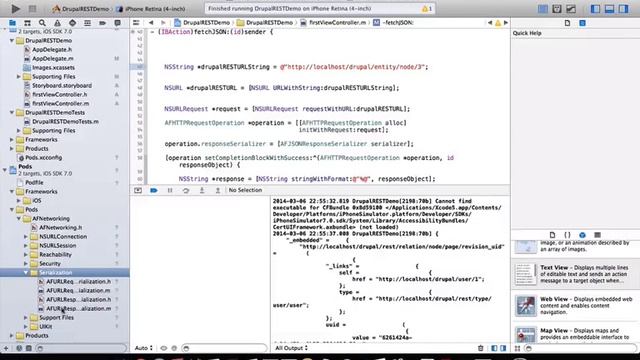Switch to Assistant editor mode
The height and width of the screenshot is (360, 640).
[557, 9]
